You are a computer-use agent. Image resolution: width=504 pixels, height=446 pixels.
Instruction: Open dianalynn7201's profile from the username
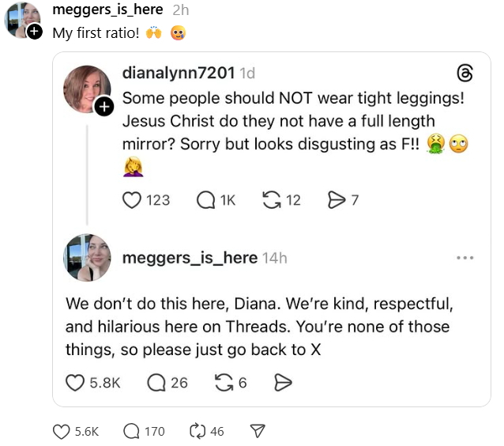tap(179, 74)
